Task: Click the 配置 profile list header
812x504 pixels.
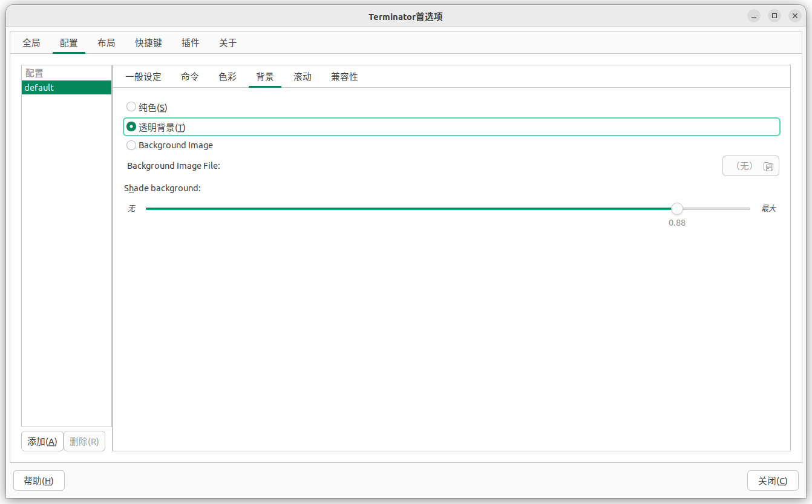Action: pyautogui.click(x=67, y=73)
